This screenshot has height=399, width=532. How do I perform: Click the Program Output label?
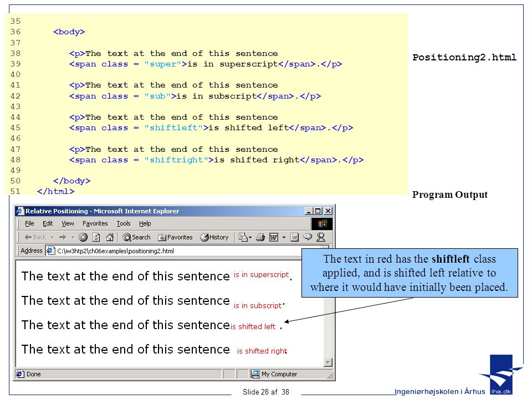point(450,195)
